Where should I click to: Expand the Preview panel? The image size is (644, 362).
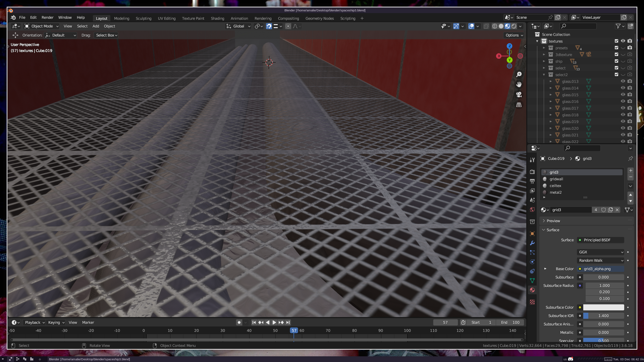coord(553,221)
